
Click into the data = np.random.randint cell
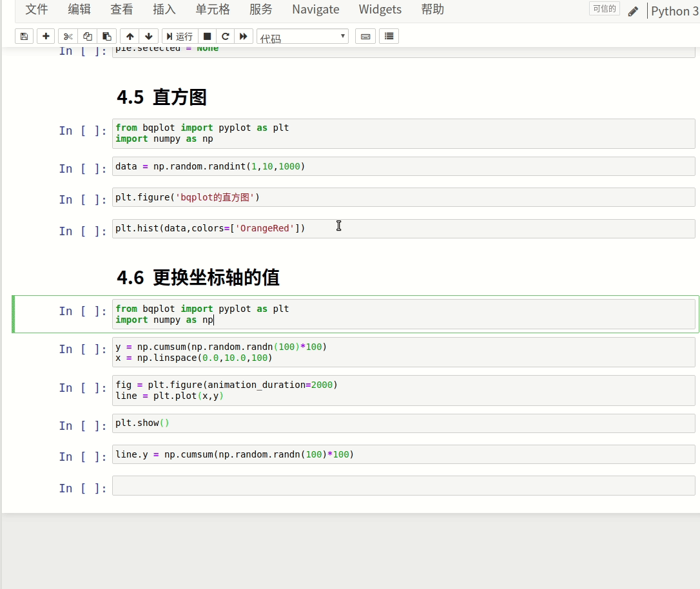(403, 166)
